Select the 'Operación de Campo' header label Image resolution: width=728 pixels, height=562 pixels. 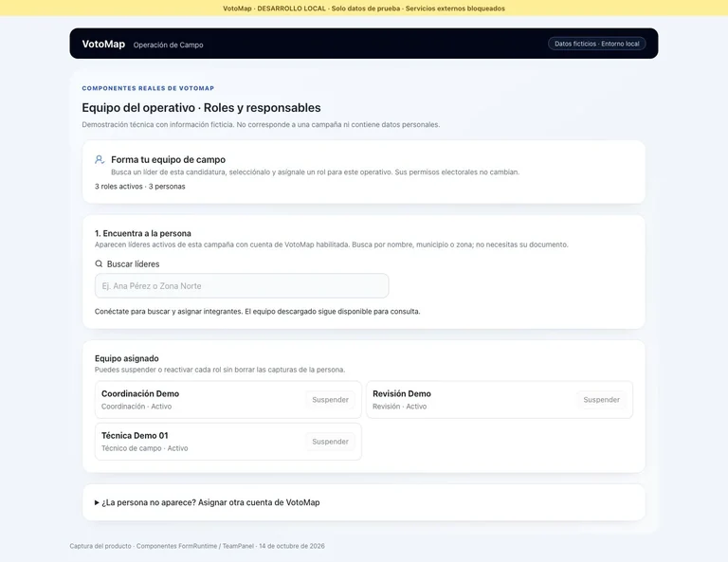[168, 45]
